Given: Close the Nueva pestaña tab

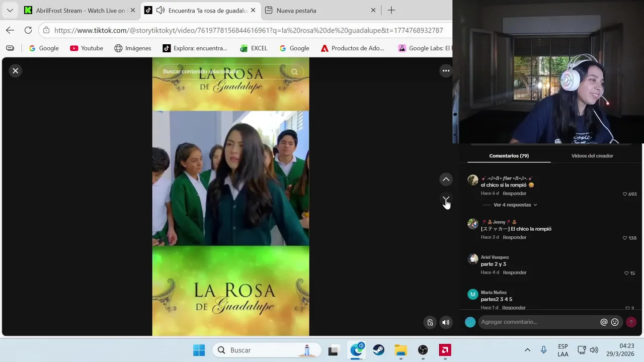Looking at the screenshot, I should click(373, 10).
